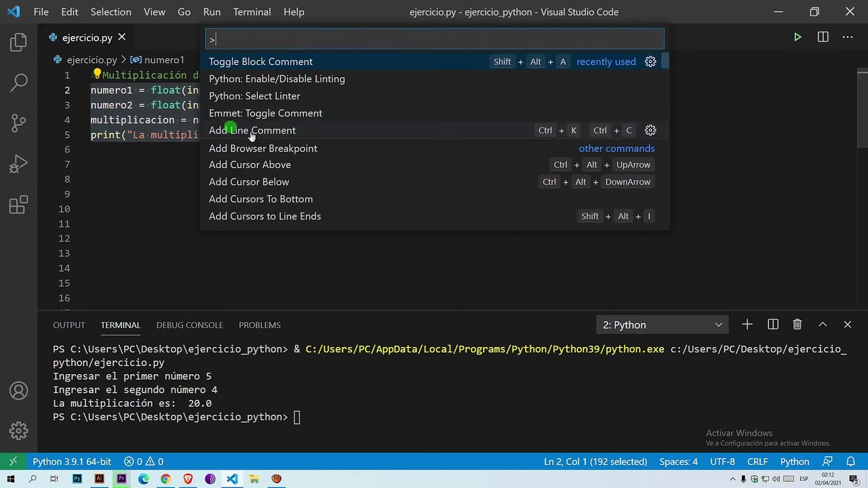Run 'Python: Enable/Disable Linting' command
This screenshot has width=868, height=488.
click(435, 79)
